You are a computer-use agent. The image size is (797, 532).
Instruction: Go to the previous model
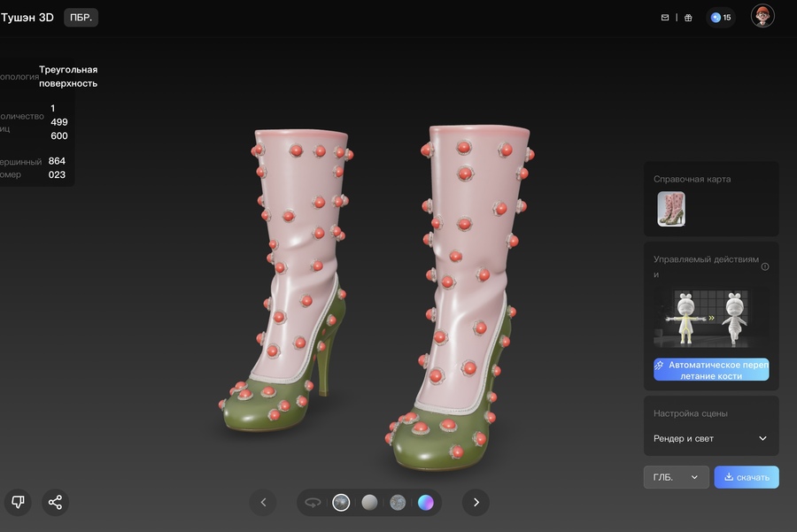coord(263,503)
